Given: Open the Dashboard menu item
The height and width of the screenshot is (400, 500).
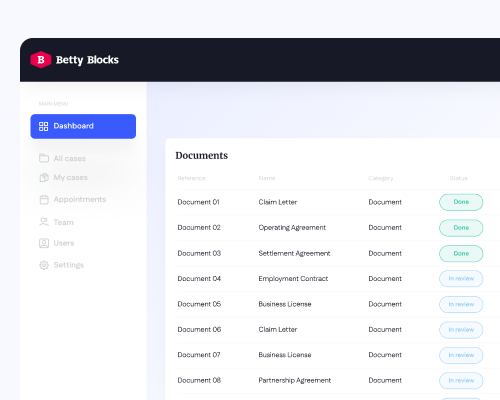Looking at the screenshot, I should (83, 126).
